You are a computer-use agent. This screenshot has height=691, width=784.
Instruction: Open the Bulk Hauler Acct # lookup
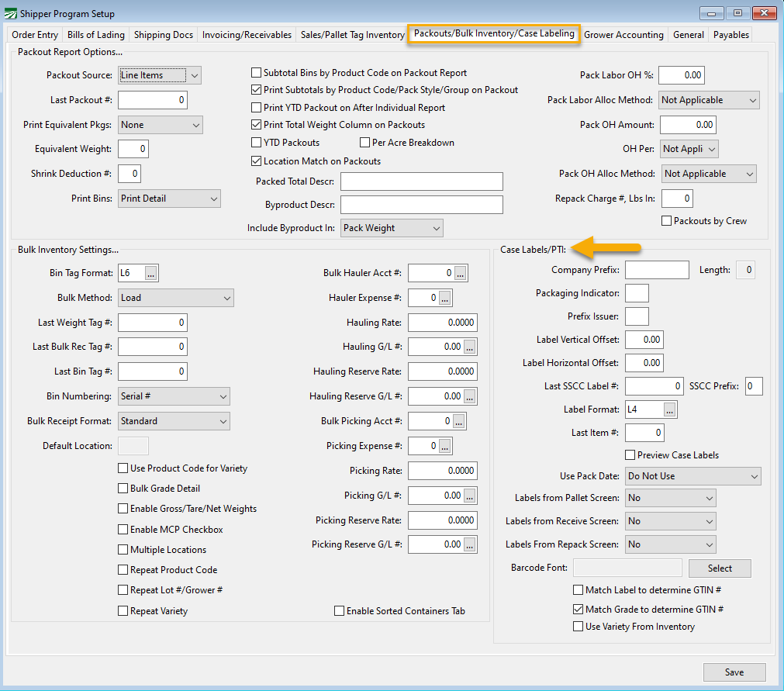coord(460,273)
